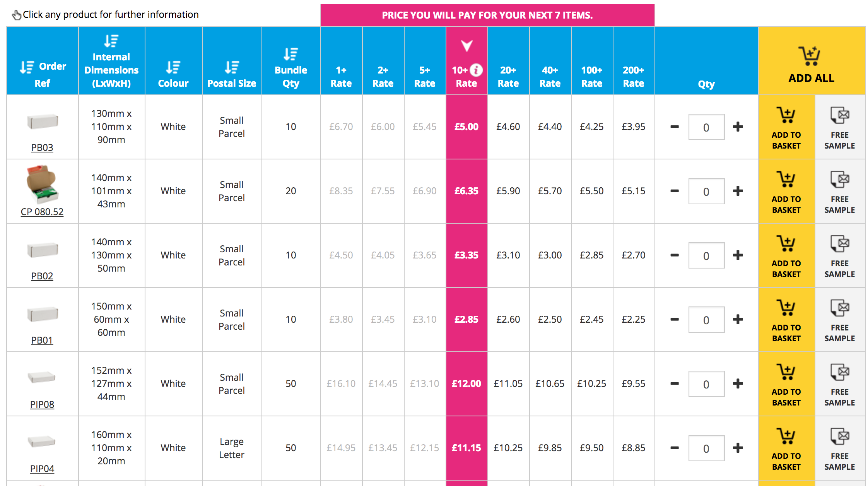The image size is (868, 486).
Task: Decrease quantity for PB01
Action: click(x=675, y=320)
